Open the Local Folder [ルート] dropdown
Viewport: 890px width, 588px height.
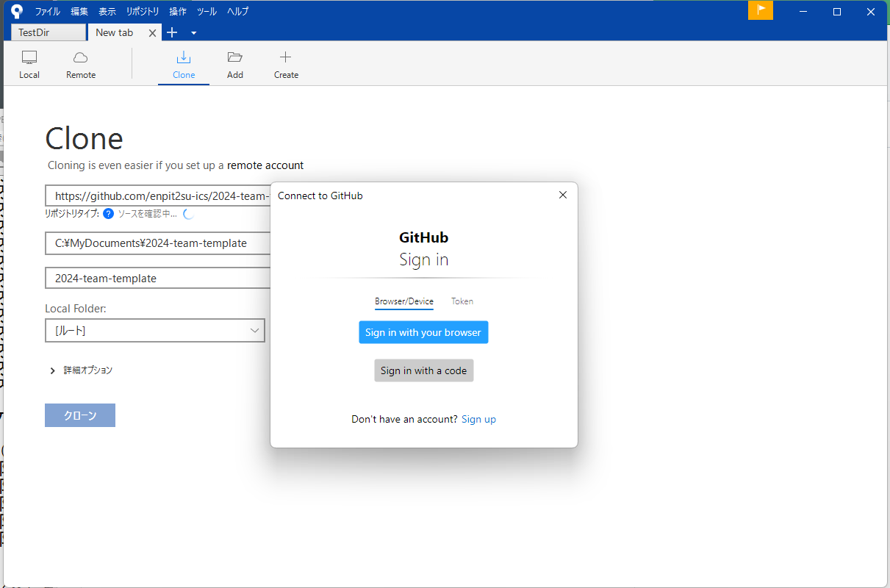click(155, 331)
